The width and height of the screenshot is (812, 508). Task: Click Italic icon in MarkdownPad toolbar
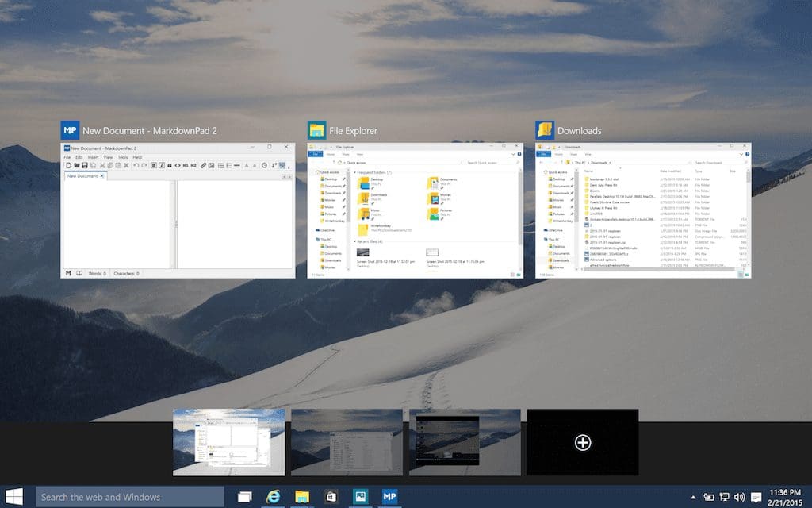162,165
